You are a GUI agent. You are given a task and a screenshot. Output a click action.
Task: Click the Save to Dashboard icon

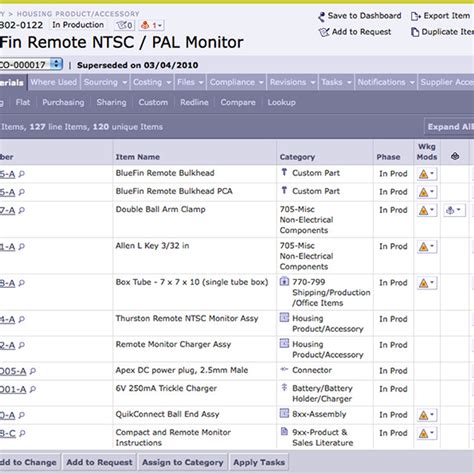(x=322, y=16)
